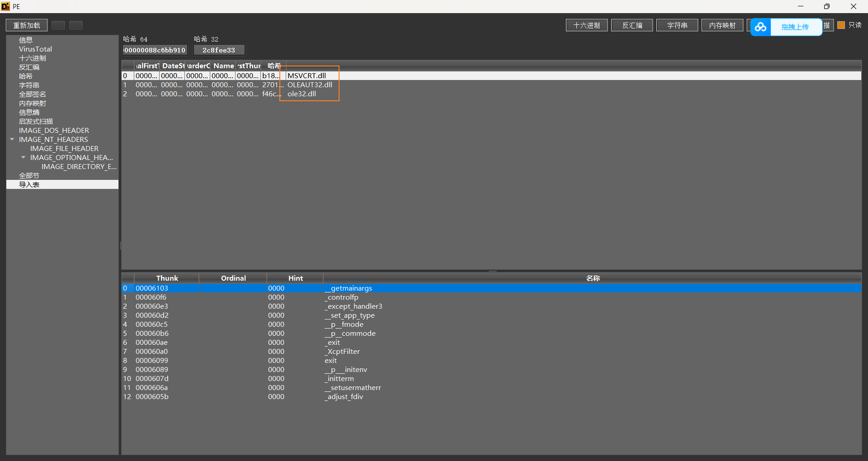
Task: Click thunk value 00006099
Action: pyautogui.click(x=152, y=360)
